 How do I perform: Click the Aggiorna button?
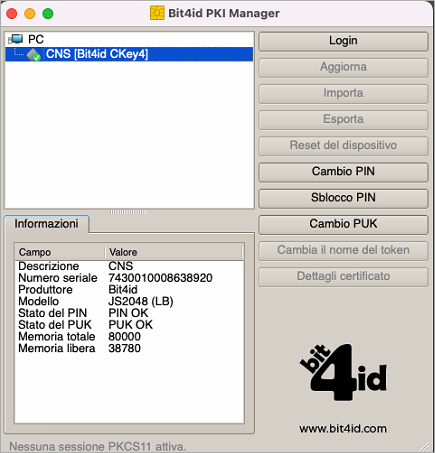click(343, 68)
